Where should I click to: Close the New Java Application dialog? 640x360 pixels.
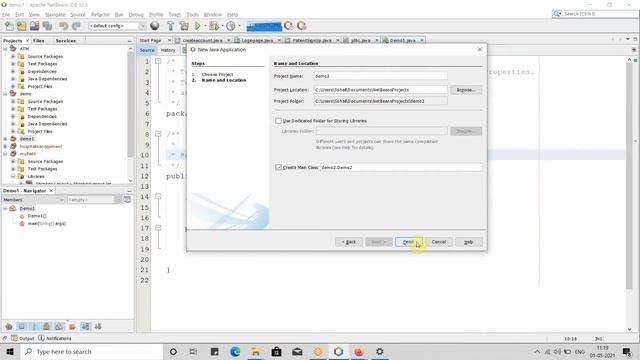click(480, 49)
